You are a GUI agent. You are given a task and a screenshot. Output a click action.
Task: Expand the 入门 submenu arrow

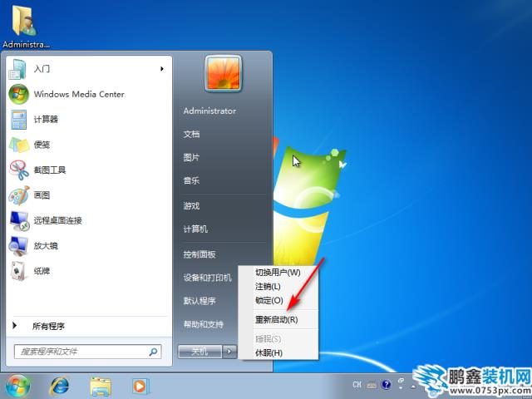(162, 69)
